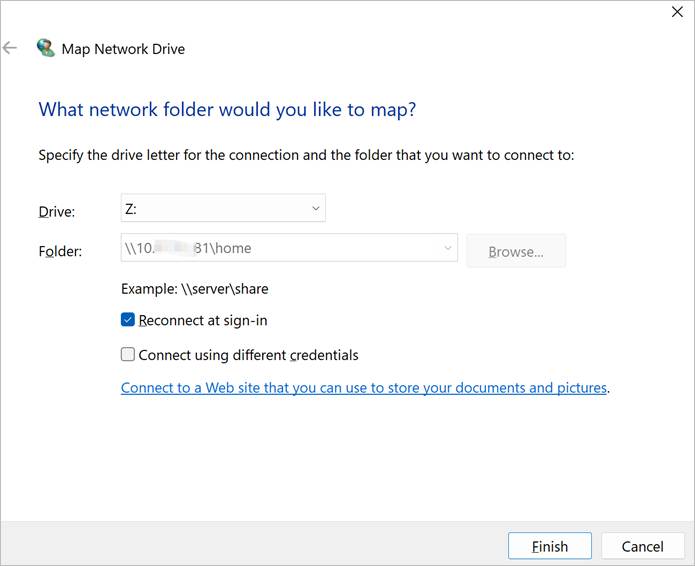Expand the Folder path dropdown arrow
695x566 pixels.
click(x=447, y=250)
